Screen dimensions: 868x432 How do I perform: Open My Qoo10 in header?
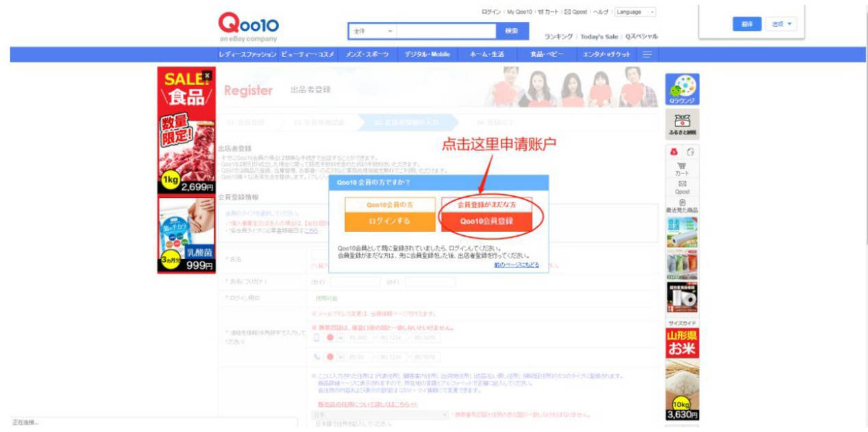520,12
